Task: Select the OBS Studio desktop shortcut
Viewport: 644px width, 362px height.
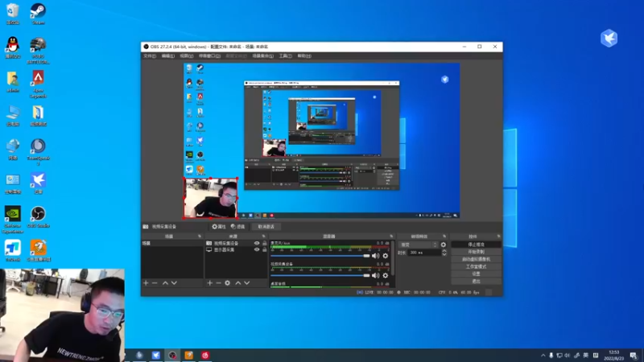Action: click(38, 217)
